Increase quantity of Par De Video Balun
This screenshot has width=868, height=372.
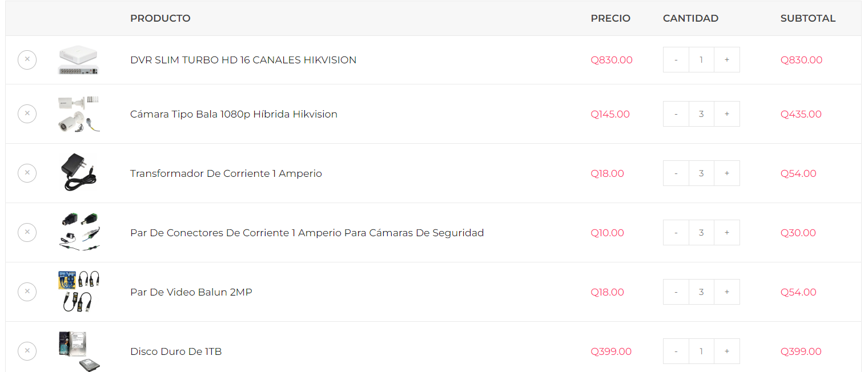(x=726, y=292)
